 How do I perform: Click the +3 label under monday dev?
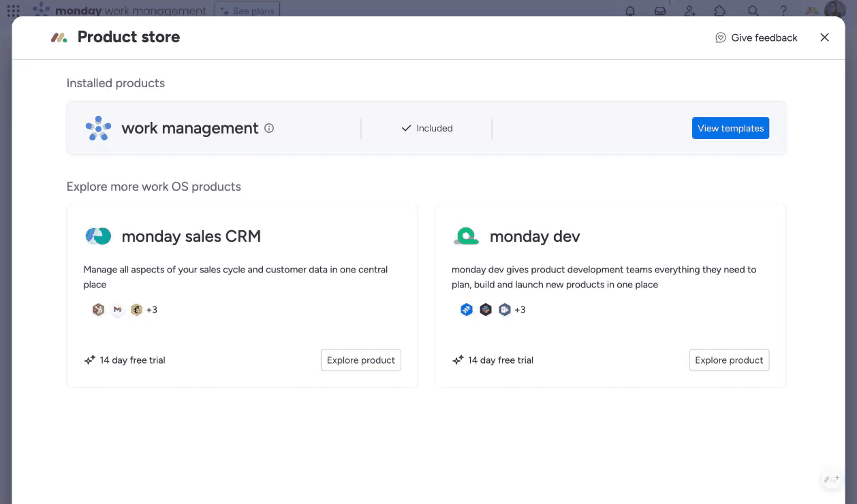[520, 310]
